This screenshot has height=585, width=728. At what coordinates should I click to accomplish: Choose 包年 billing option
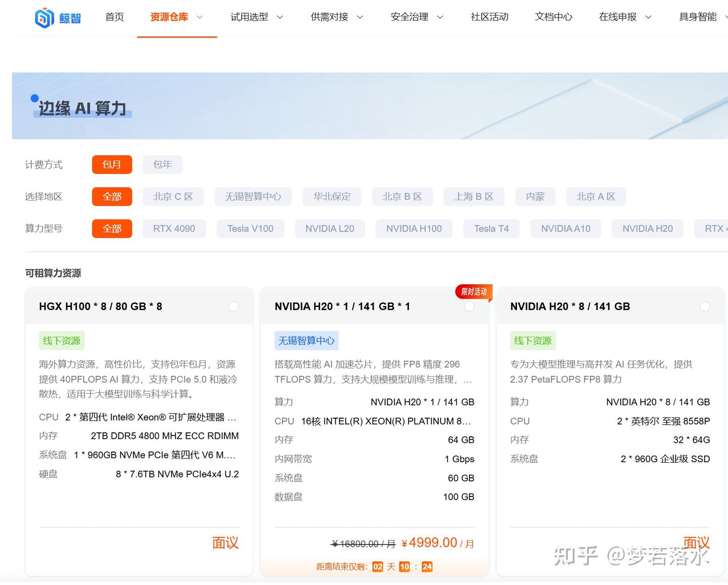point(162,164)
